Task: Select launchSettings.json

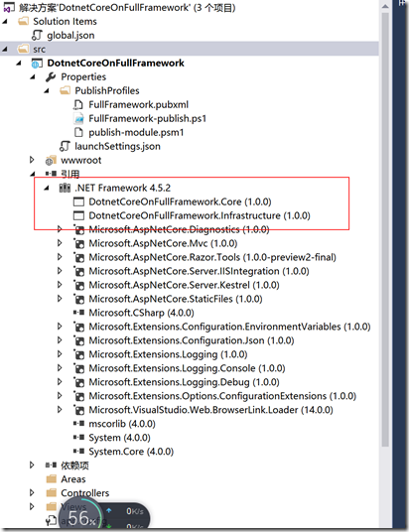Action: 117,146
